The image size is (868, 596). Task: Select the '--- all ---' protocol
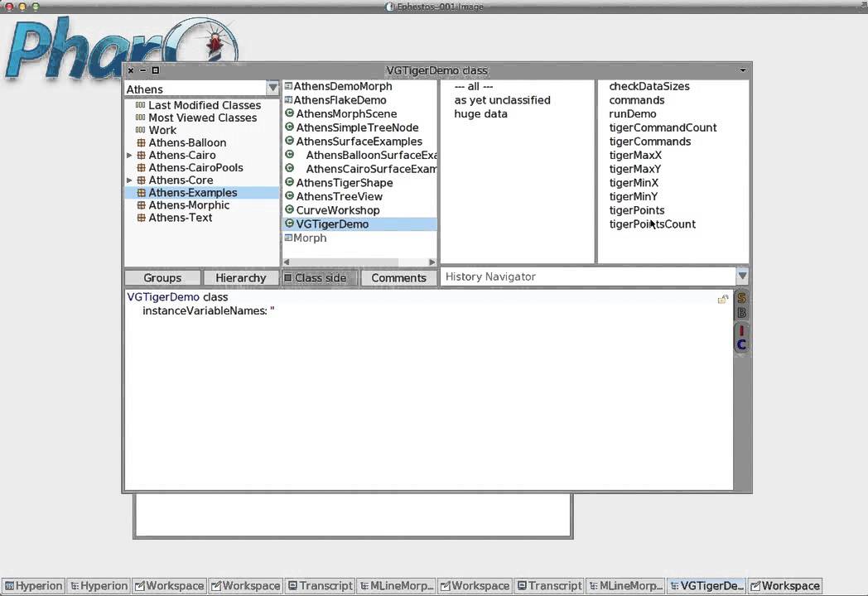coord(473,86)
